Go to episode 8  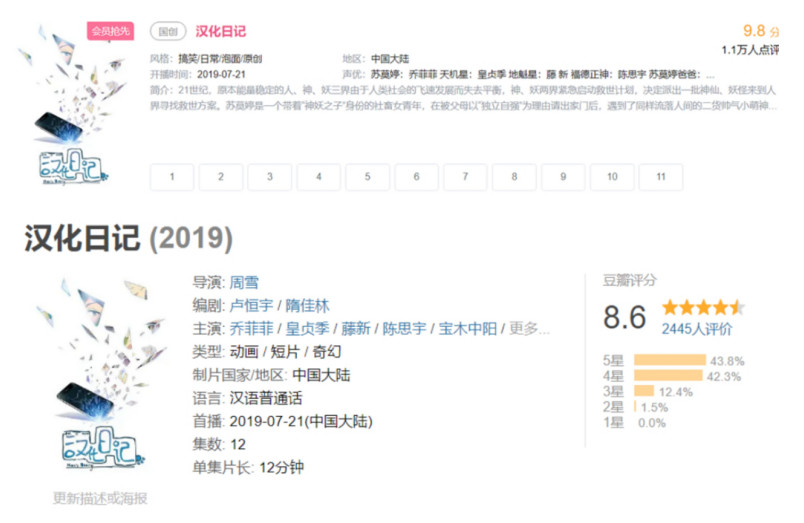click(514, 177)
